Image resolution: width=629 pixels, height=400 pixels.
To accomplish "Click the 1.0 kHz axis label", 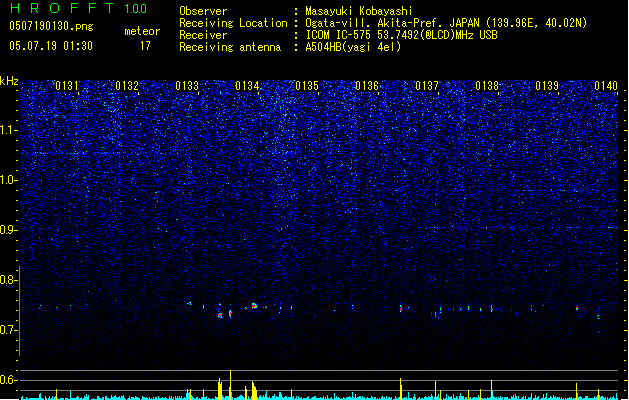I will click(x=8, y=180).
